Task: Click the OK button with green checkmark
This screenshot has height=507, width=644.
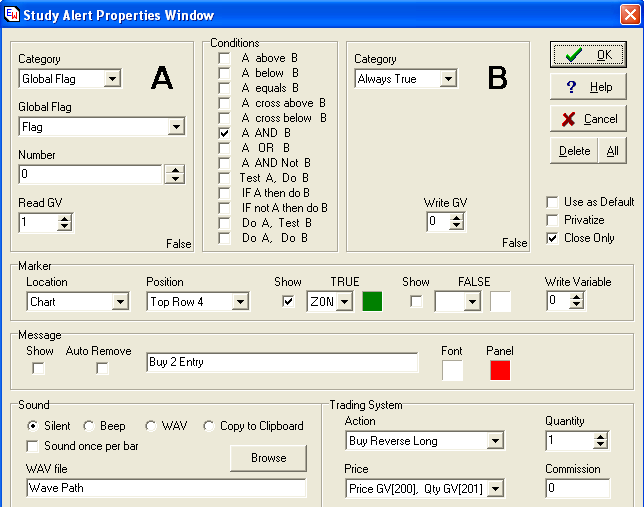Action: point(587,55)
